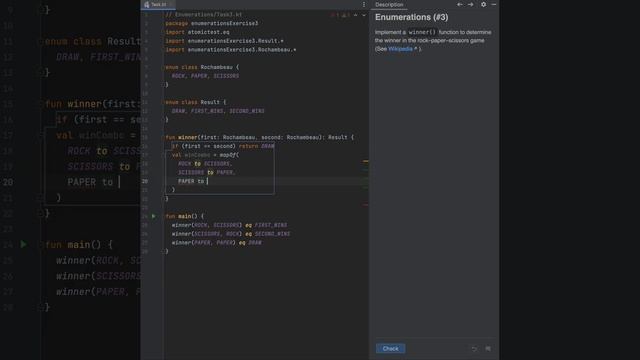Click line number 20 in the editor gutter
640x360 pixels.
pyautogui.click(x=145, y=181)
